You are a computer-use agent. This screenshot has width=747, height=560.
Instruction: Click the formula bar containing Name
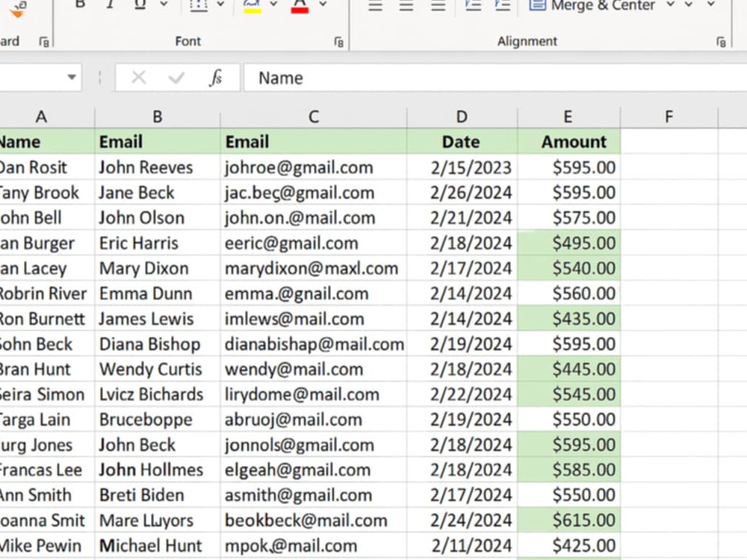[x=495, y=78]
